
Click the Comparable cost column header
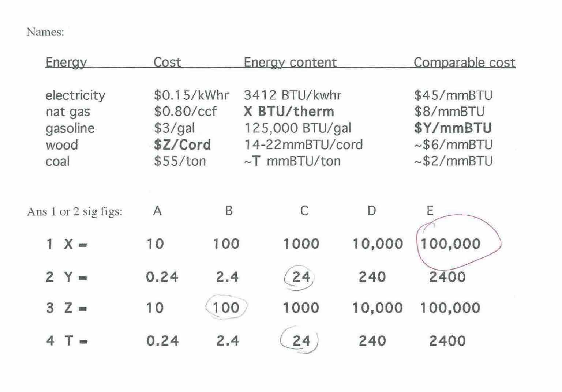(x=464, y=62)
